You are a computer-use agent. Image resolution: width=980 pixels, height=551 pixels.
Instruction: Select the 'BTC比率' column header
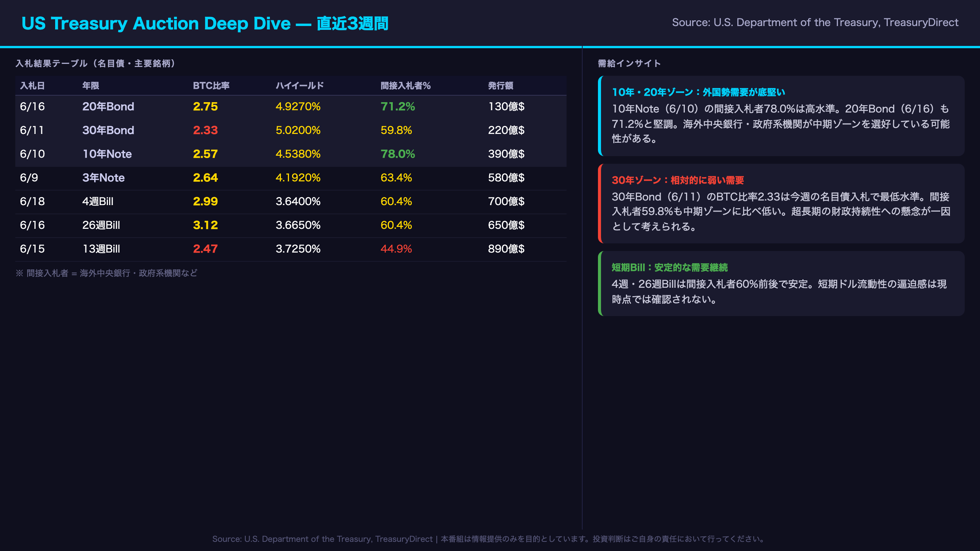coord(211,86)
